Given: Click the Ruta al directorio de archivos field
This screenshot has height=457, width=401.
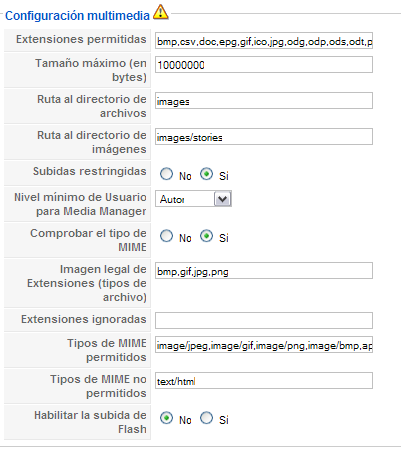Looking at the screenshot, I should pyautogui.click(x=264, y=101).
